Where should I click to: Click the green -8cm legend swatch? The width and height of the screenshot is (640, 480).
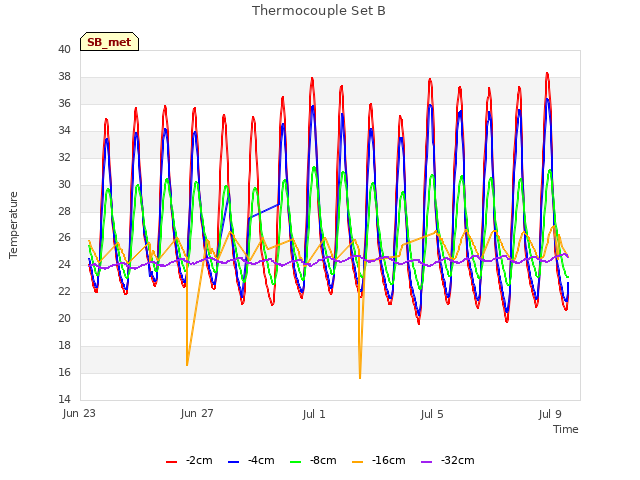(296, 462)
